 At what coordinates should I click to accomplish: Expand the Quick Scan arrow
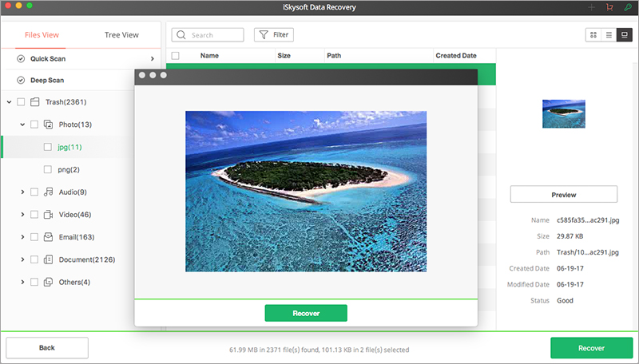click(152, 58)
